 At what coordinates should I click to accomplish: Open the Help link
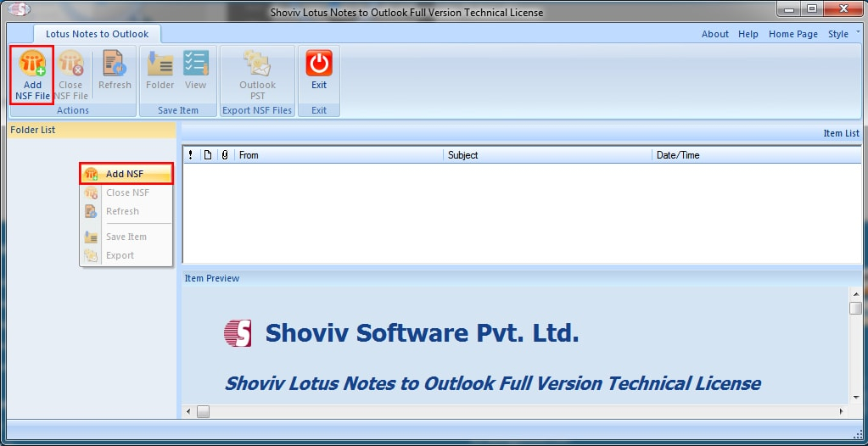748,34
